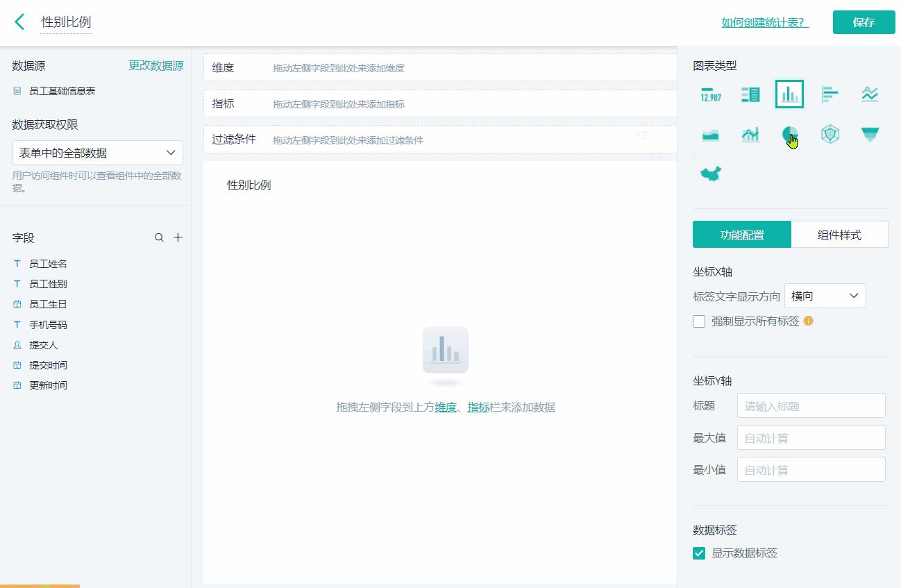Select the combo chart type

750,135
